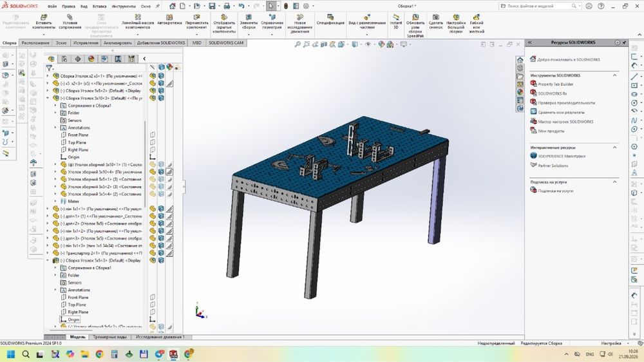Expand the Сборка Уголок x2 x3<1> node
The width and height of the screenshot is (644, 362).
[x=48, y=76]
